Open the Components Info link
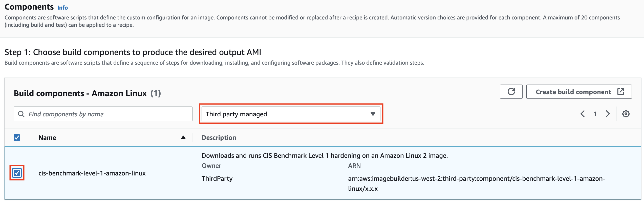The width and height of the screenshot is (644, 207). pyautogui.click(x=62, y=8)
